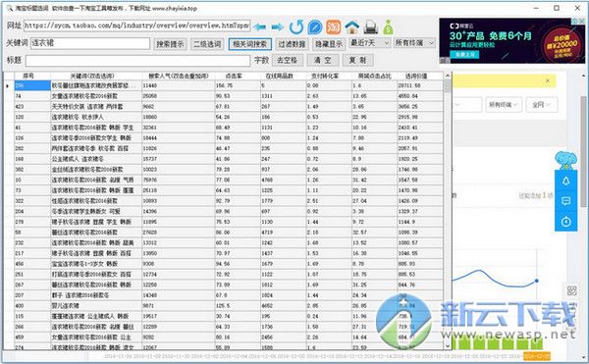This screenshot has width=589, height=364.
Task: Click the printer icon in toolbar
Action: [x=370, y=27]
